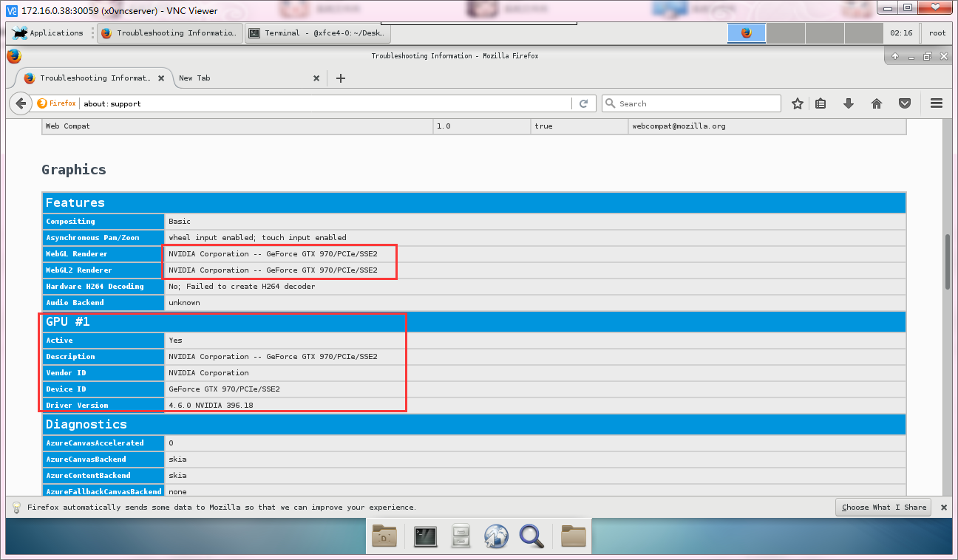This screenshot has height=560, width=958.
Task: Click the WebGL Renderer row label
Action: tap(103, 254)
